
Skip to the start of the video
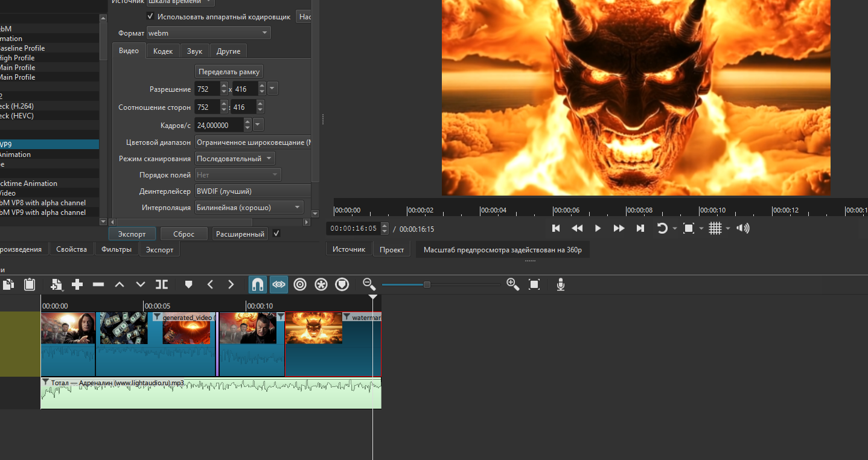[557, 228]
